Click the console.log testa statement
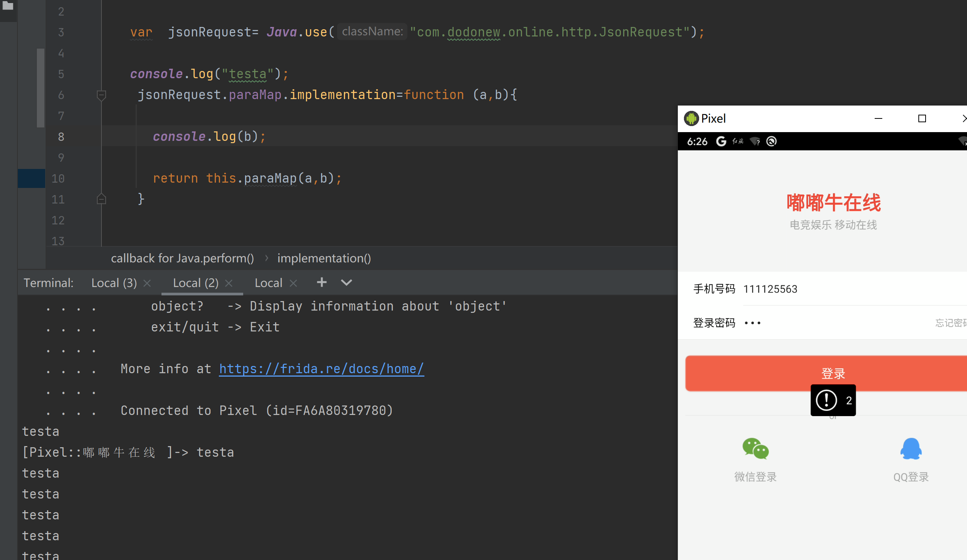This screenshot has height=560, width=967. [209, 74]
